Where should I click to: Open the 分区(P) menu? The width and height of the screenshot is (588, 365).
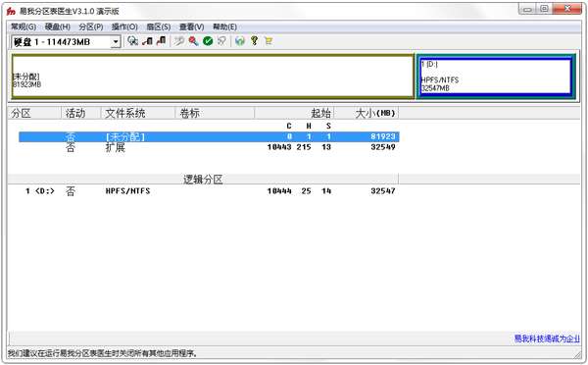(x=91, y=26)
